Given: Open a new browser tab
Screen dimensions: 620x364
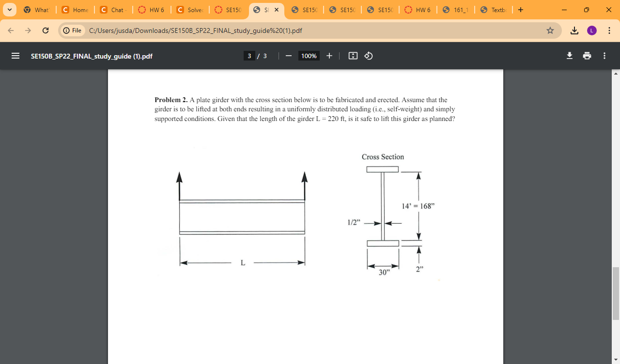Looking at the screenshot, I should pyautogui.click(x=520, y=10).
